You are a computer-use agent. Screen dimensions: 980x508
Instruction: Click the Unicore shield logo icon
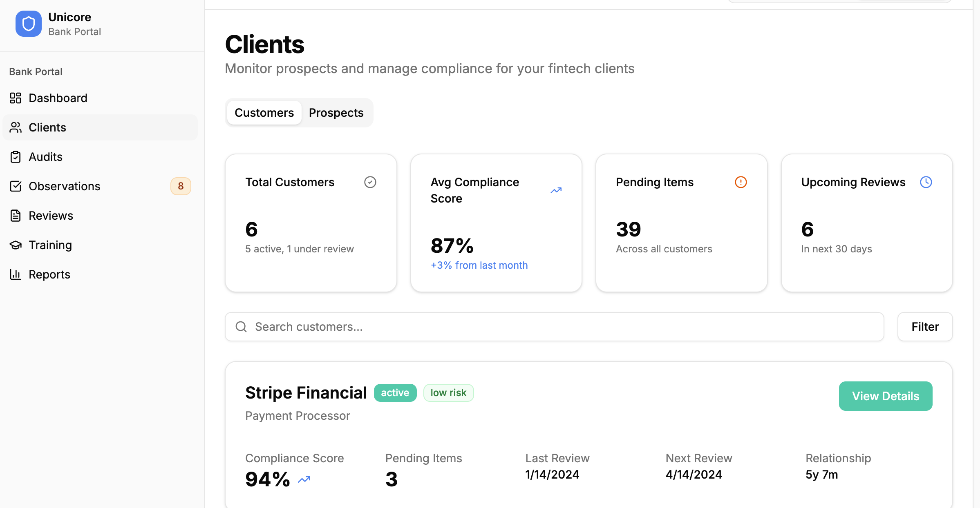coord(28,24)
